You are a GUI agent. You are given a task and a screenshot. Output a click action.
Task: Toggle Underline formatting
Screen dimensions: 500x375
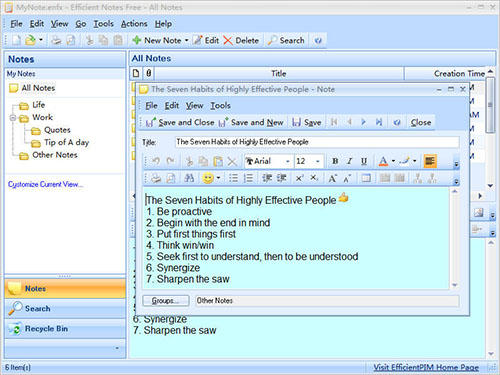[364, 161]
